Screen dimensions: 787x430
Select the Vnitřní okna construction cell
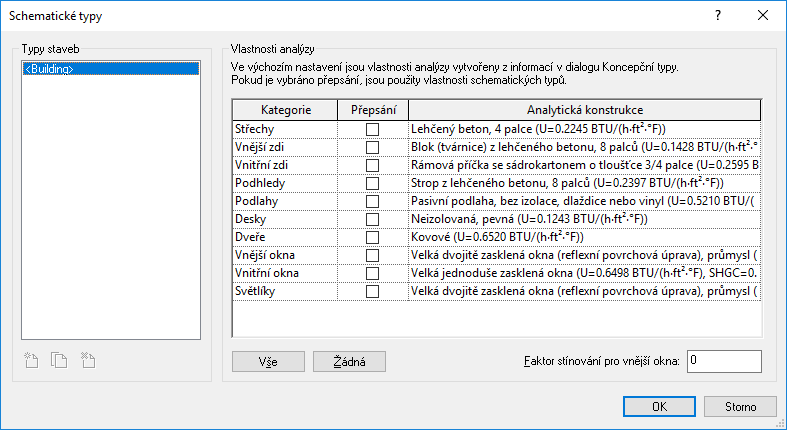584,274
